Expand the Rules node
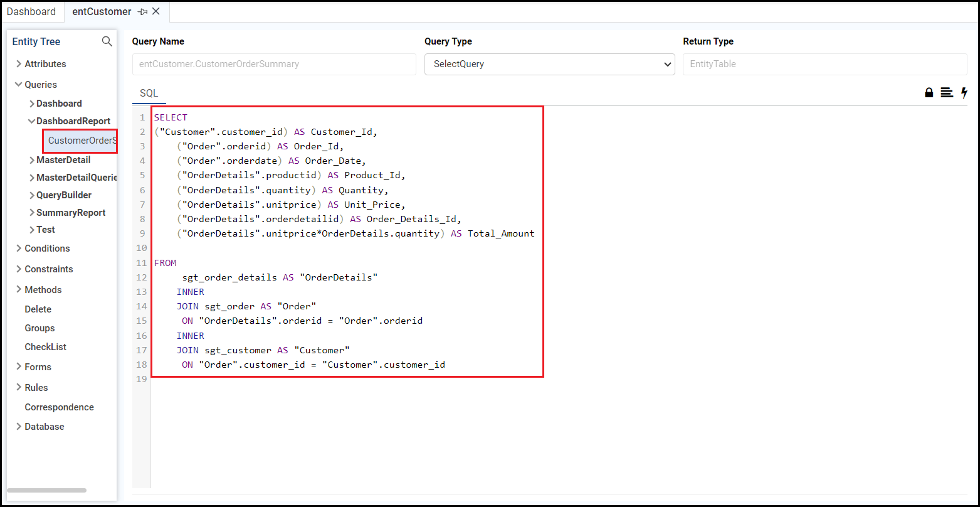This screenshot has height=507, width=980. (x=19, y=387)
